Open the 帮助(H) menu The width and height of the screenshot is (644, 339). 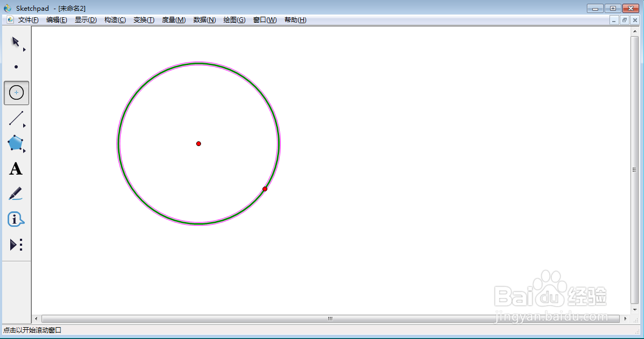(295, 20)
